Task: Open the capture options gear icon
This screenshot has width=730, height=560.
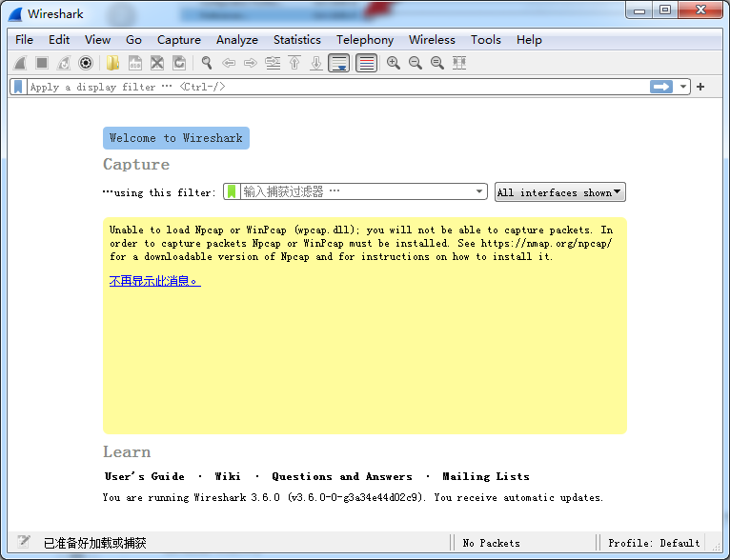Action: click(86, 63)
